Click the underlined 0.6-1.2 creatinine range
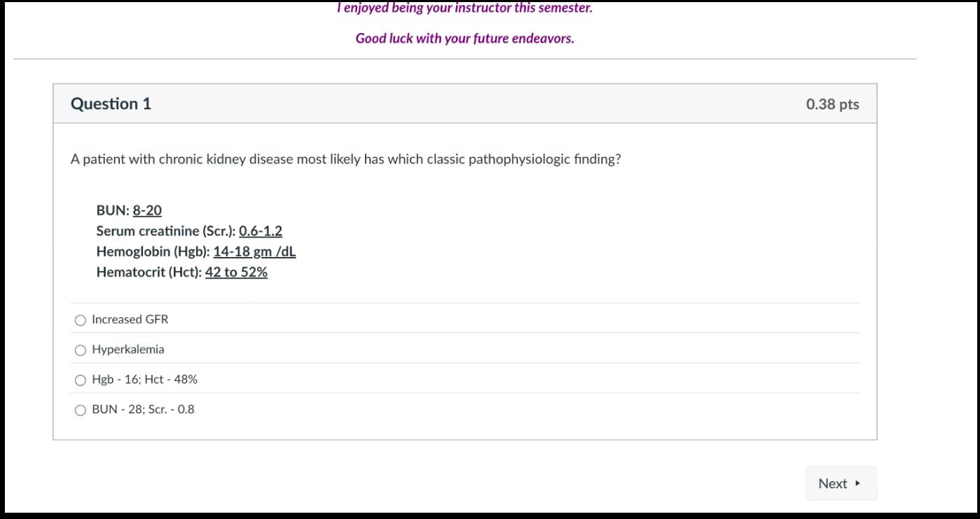Image resolution: width=980 pixels, height=519 pixels. [x=261, y=231]
